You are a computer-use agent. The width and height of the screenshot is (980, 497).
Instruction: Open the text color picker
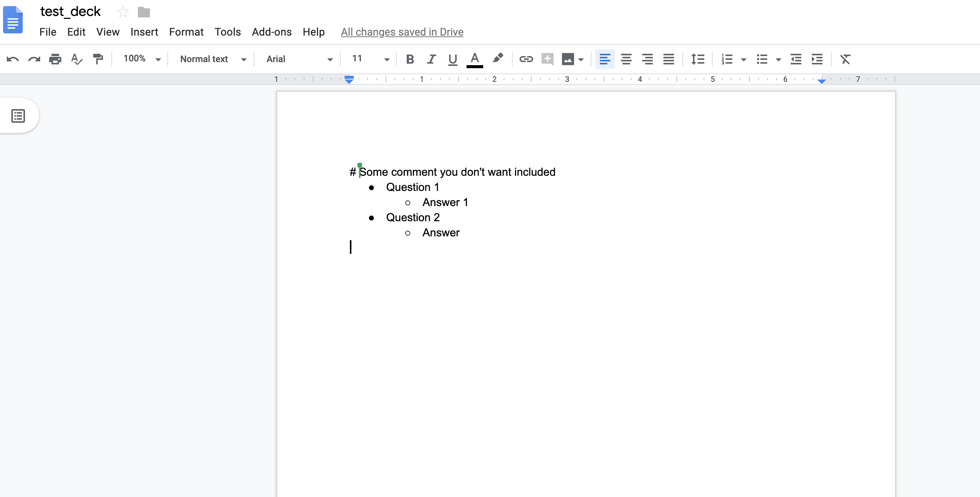coord(474,59)
